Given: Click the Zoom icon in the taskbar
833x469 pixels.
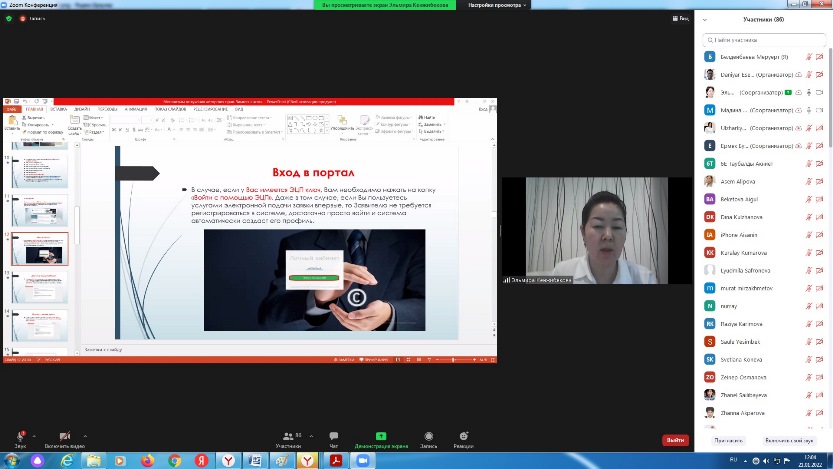Looking at the screenshot, I should point(363,460).
